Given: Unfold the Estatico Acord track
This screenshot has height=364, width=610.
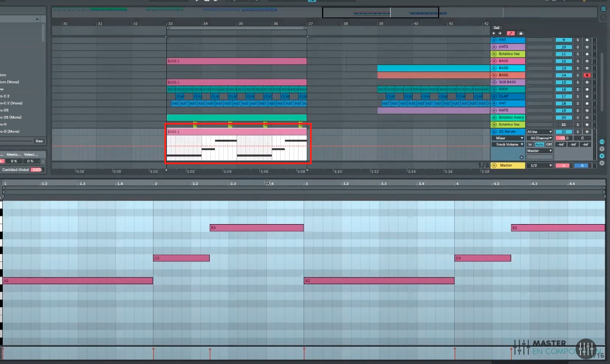Looking at the screenshot, I should 494,117.
